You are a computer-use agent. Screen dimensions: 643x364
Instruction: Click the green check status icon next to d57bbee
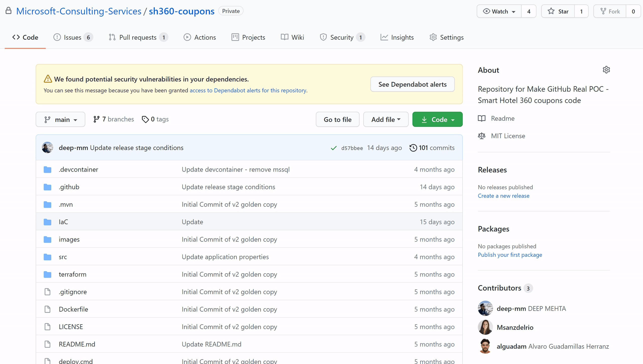[x=334, y=148]
